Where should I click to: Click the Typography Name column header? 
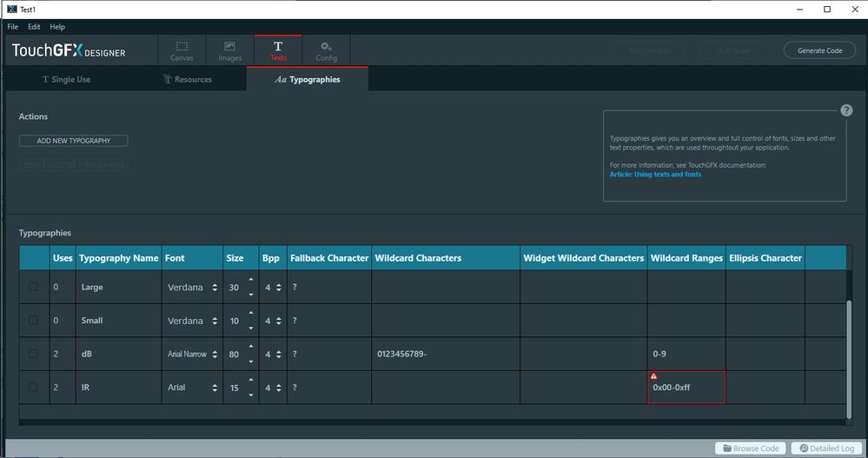[118, 258]
